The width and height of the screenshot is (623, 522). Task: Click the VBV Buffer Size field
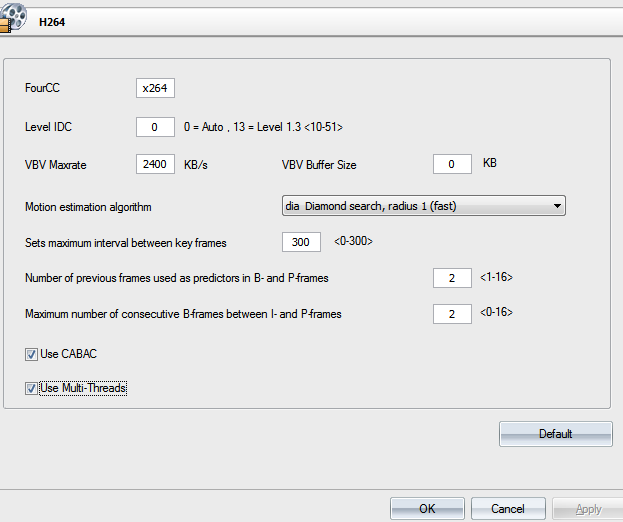pos(452,164)
